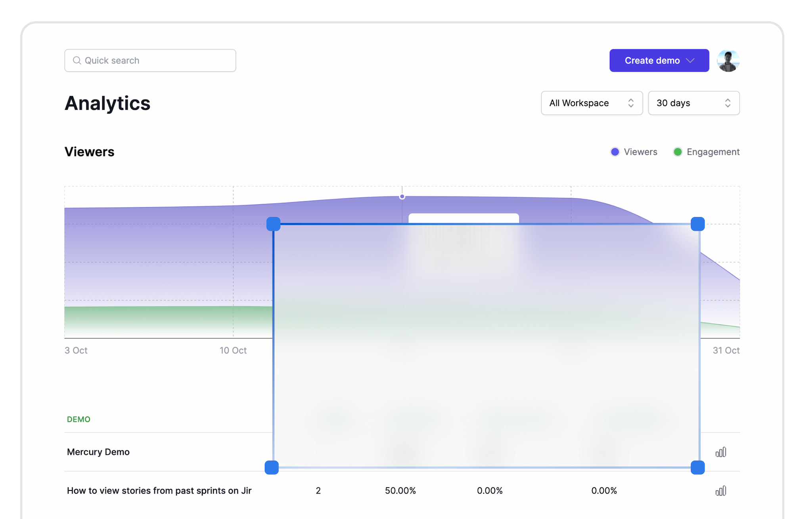Open analytics icon on the sprints story row
This screenshot has width=812, height=519.
tap(721, 490)
